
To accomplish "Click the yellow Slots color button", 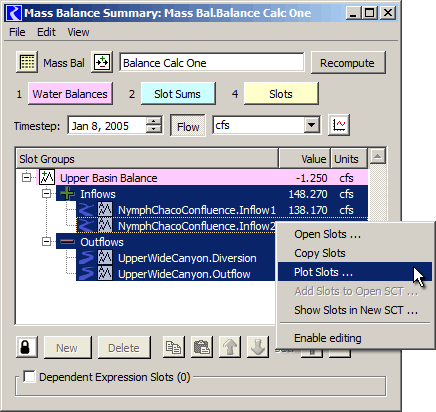I will 281,94.
